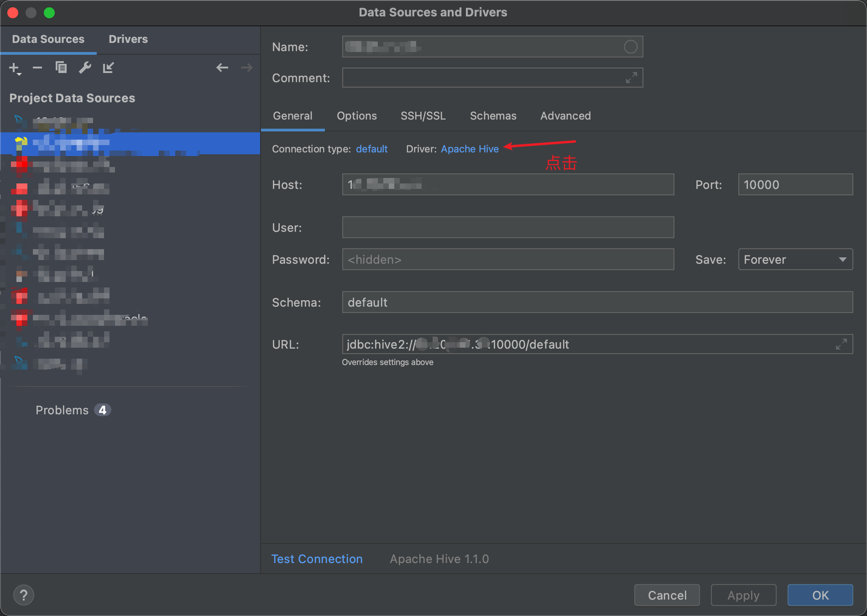Import data sources with the import icon
The image size is (867, 616).
click(x=109, y=68)
